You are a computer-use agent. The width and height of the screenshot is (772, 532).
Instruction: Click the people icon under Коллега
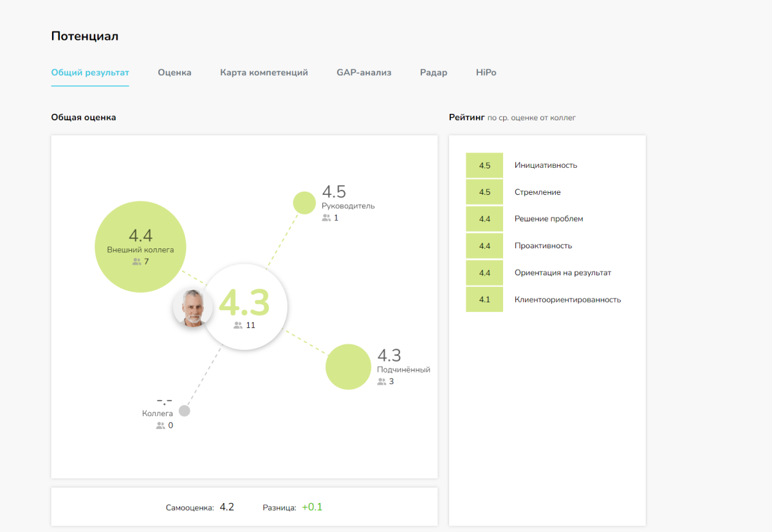(x=160, y=426)
